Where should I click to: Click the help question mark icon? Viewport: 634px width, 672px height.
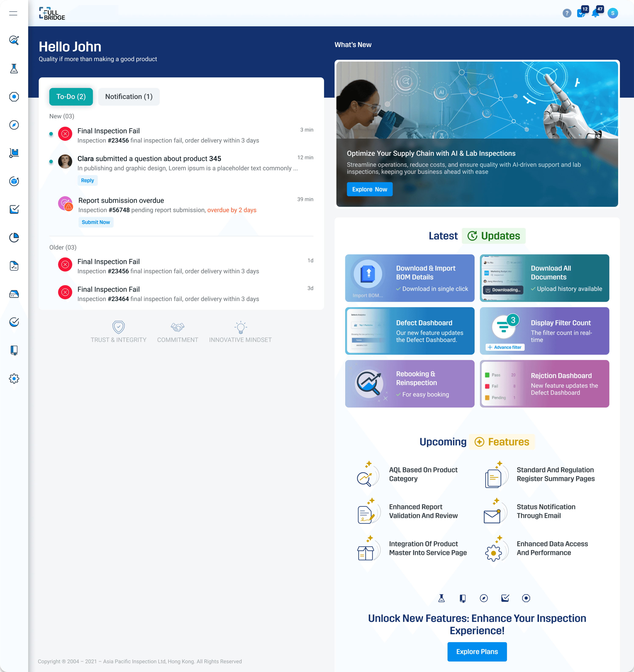pyautogui.click(x=567, y=13)
